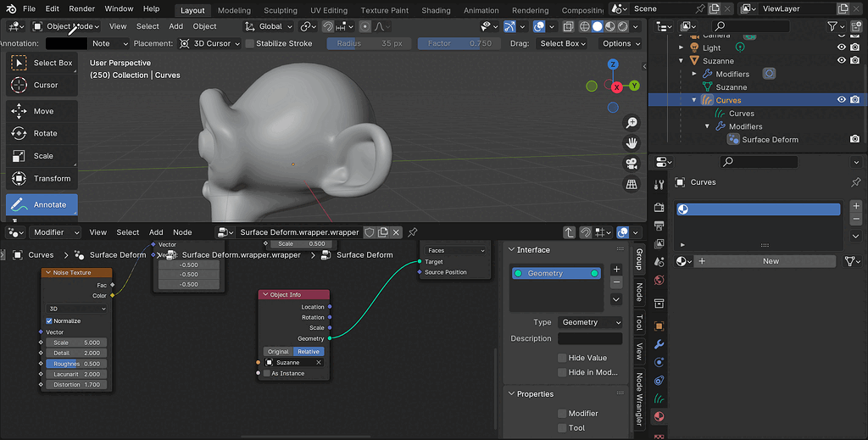The height and width of the screenshot is (440, 868).
Task: Unlink node group with X icon
Action: [396, 232]
